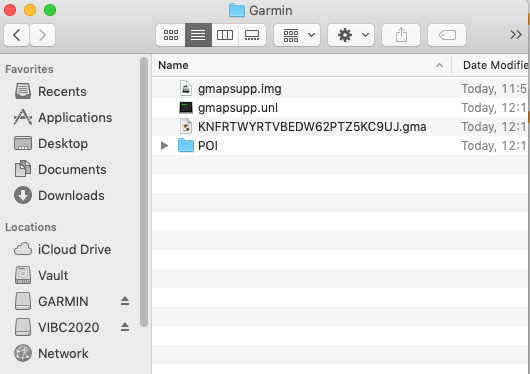Click the gmapsupp.unl terminal file icon
Viewport: 530px width, 374px height.
click(x=186, y=108)
